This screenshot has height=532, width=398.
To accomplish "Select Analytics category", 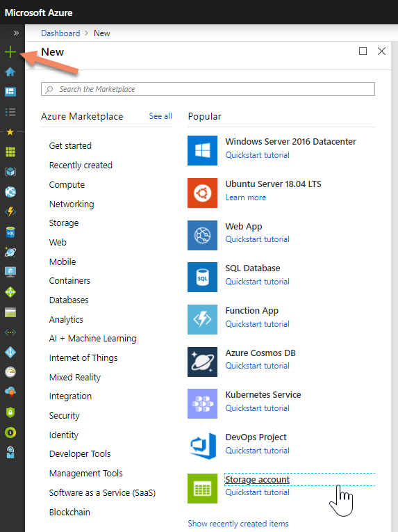I will pos(66,320).
